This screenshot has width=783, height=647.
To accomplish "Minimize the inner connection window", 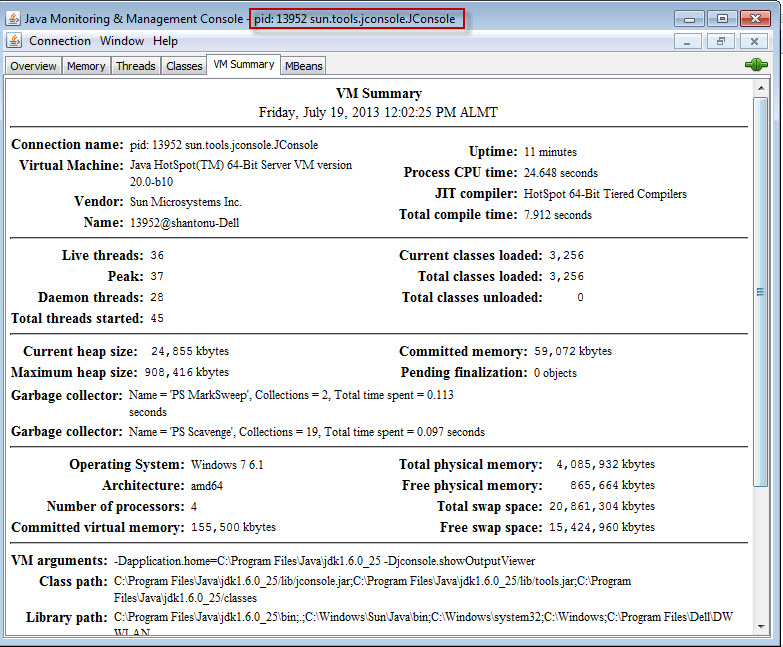I will (688, 41).
